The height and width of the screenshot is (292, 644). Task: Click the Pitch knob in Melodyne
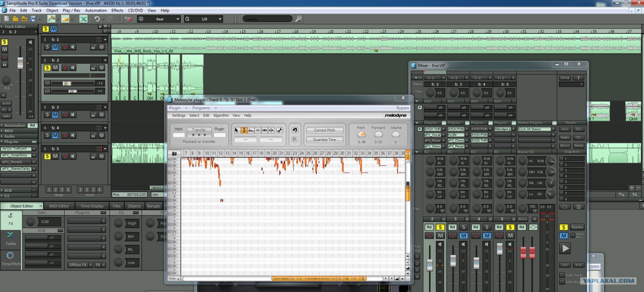click(361, 135)
